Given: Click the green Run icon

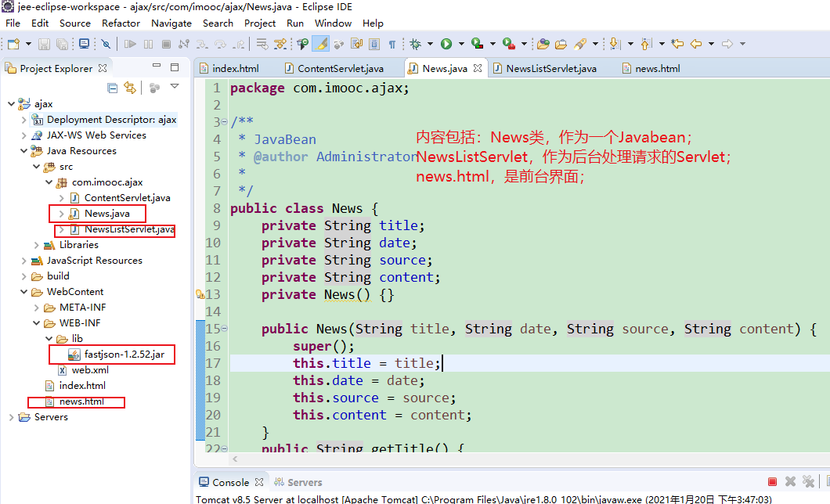Looking at the screenshot, I should click(446, 44).
